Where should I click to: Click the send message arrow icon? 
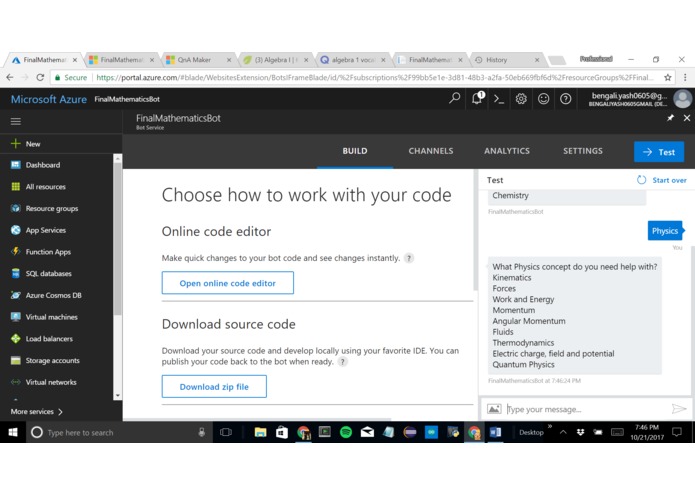click(x=679, y=408)
